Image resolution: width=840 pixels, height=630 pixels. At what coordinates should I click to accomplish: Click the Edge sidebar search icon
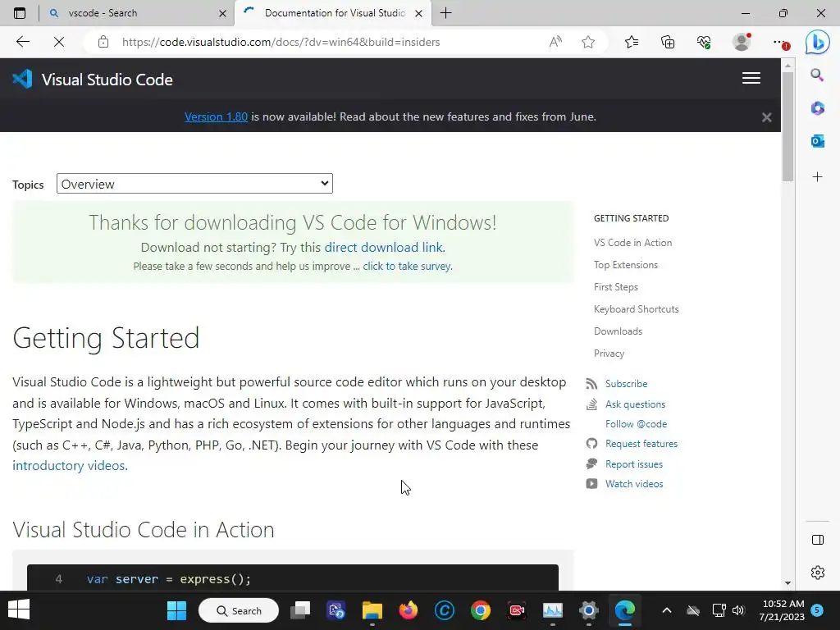coord(817,75)
